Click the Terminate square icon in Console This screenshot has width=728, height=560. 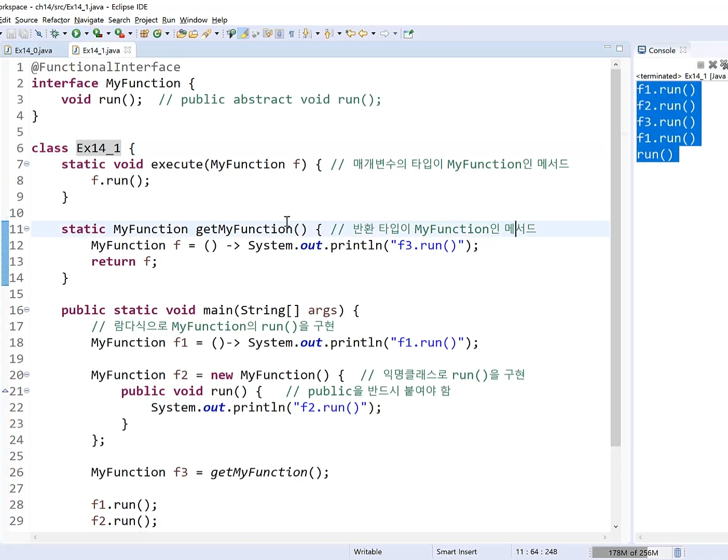[x=700, y=65]
